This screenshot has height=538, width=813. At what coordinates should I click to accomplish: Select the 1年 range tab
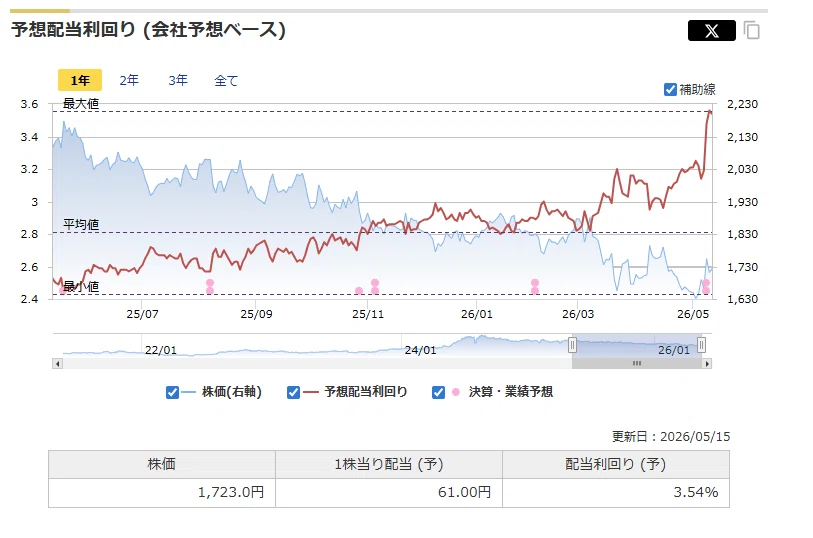(x=80, y=80)
